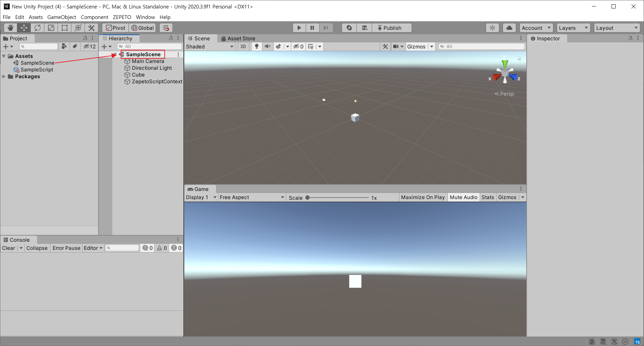
Task: Select Directional Light in Hierarchy
Action: pos(152,68)
